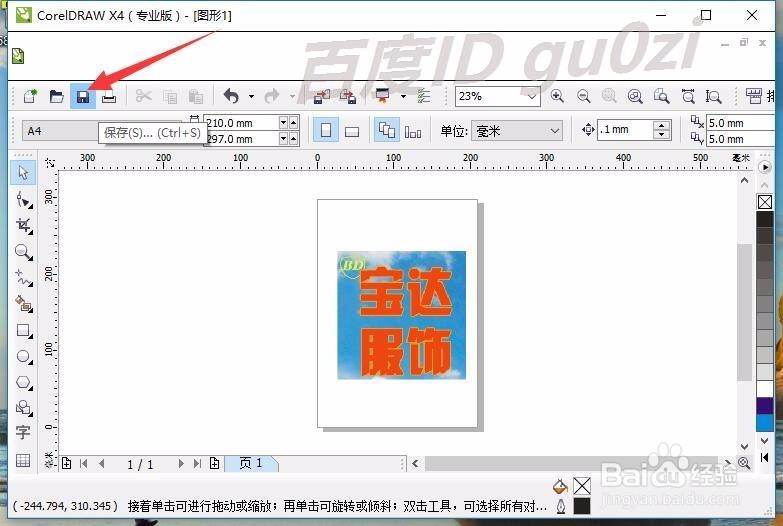Viewport: 783px width, 526px height.
Task: Click the vertical scrollbar up arrow
Action: 744,180
